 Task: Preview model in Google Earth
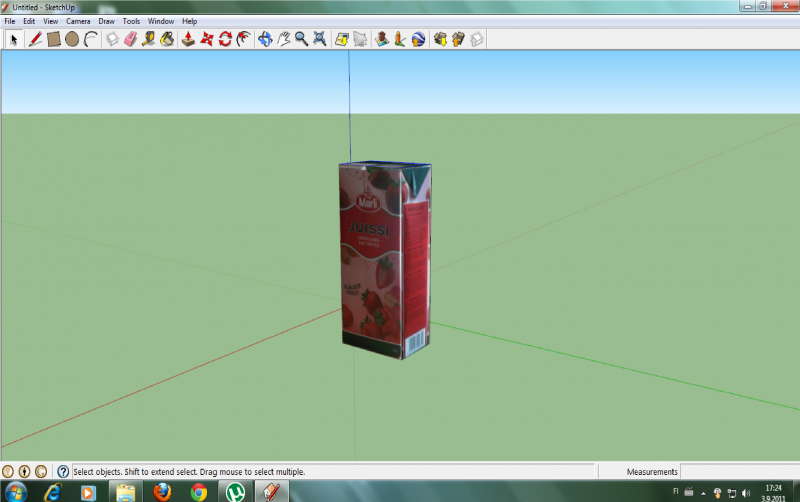point(418,39)
